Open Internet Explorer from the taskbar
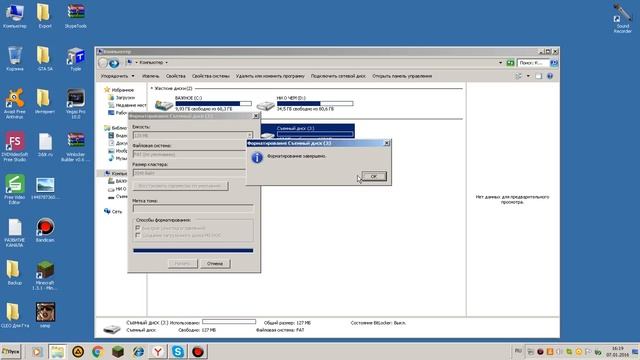This screenshot has width=640, height=360. point(138,351)
